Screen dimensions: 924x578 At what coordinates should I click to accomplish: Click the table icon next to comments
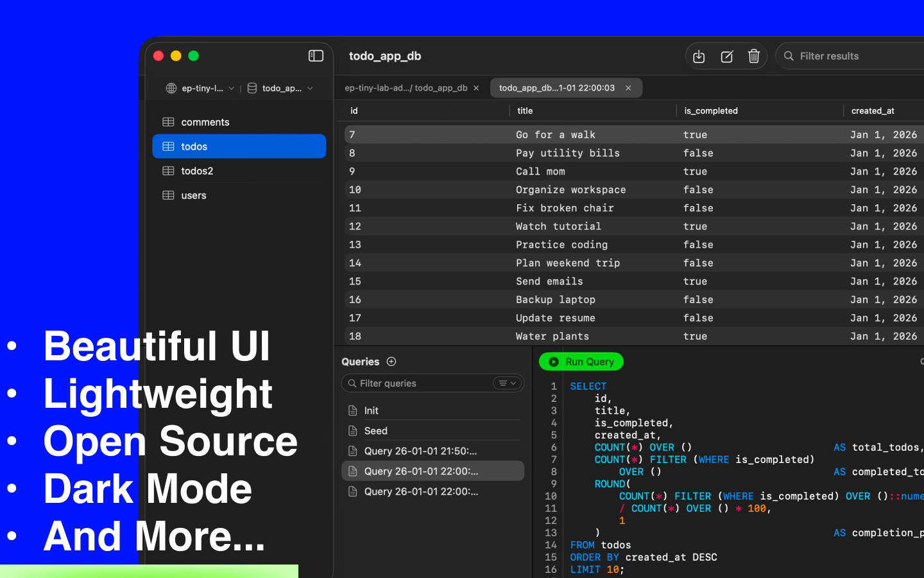click(168, 122)
